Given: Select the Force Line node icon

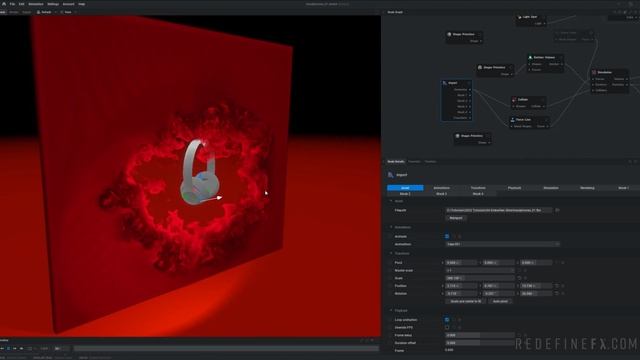Looking at the screenshot, I should (x=512, y=120).
